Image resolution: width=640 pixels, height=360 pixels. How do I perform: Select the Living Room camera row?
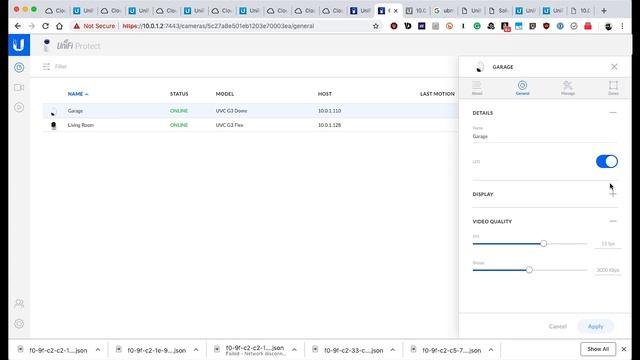point(251,125)
